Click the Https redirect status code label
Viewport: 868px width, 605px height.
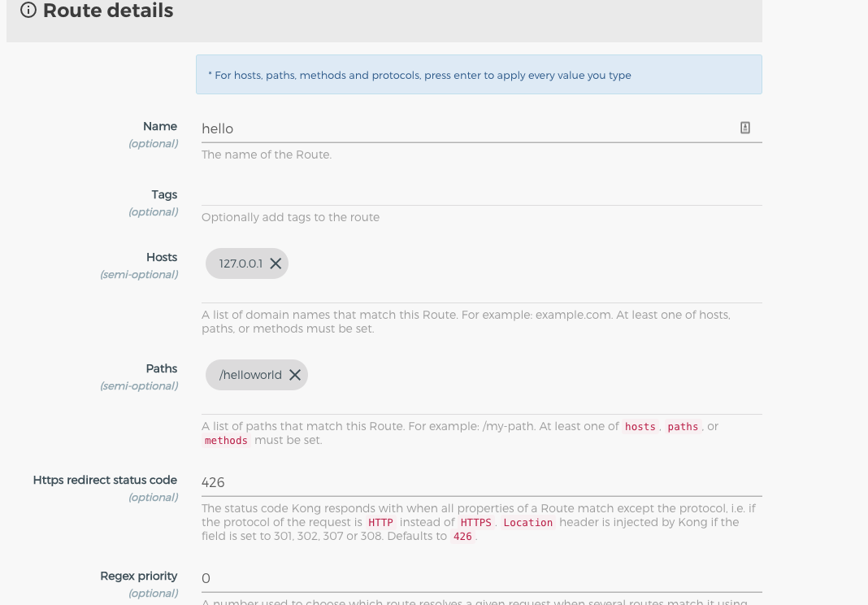click(105, 480)
